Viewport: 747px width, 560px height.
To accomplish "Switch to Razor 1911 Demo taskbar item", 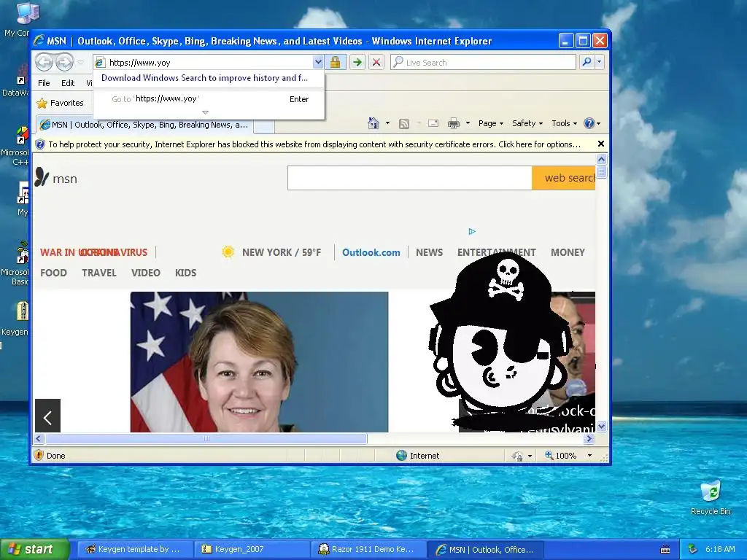I will pos(368,550).
